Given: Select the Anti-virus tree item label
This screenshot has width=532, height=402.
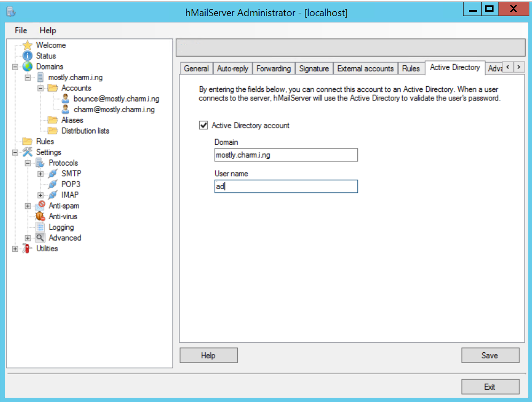Looking at the screenshot, I should click(63, 217).
